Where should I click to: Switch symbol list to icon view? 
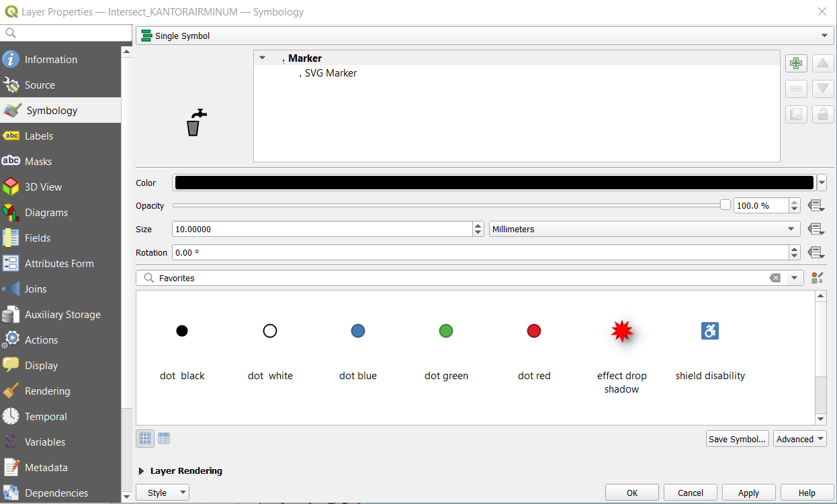pyautogui.click(x=145, y=439)
